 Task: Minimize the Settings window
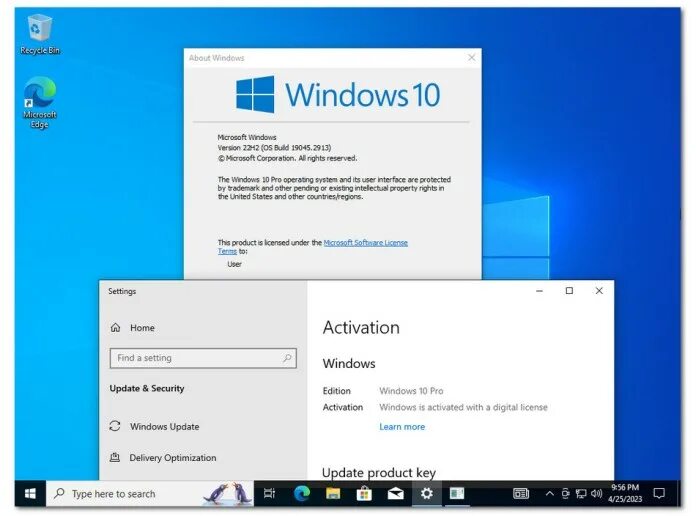(539, 291)
